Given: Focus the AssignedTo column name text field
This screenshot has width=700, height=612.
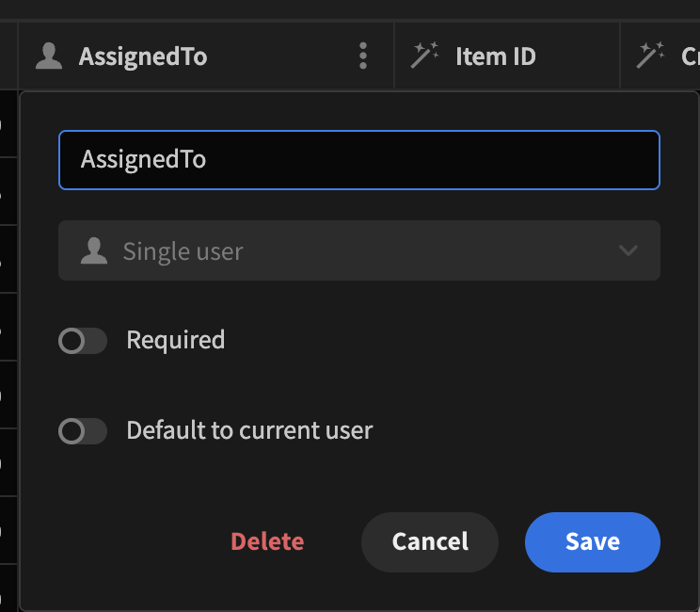Looking at the screenshot, I should (x=358, y=159).
